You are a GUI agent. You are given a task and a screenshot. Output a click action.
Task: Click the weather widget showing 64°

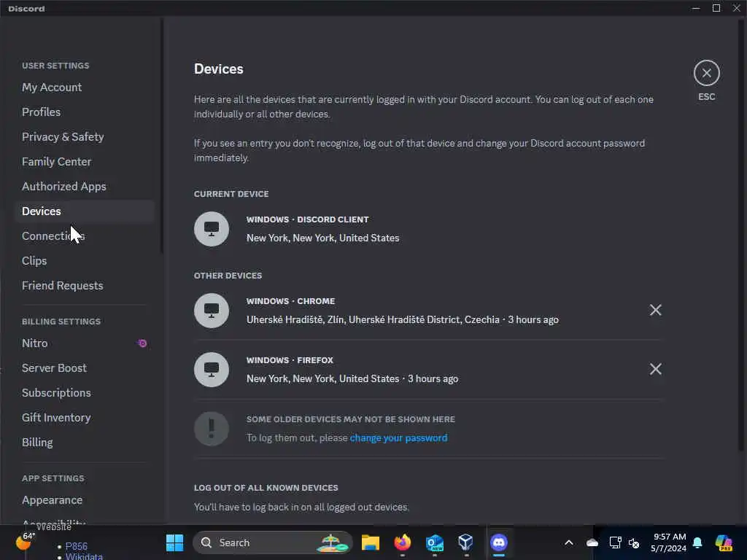[x=26, y=542]
